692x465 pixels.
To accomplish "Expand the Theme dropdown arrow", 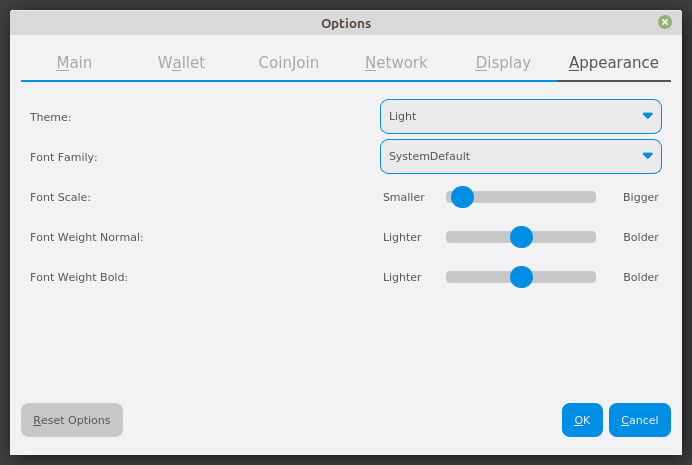I will [x=648, y=116].
